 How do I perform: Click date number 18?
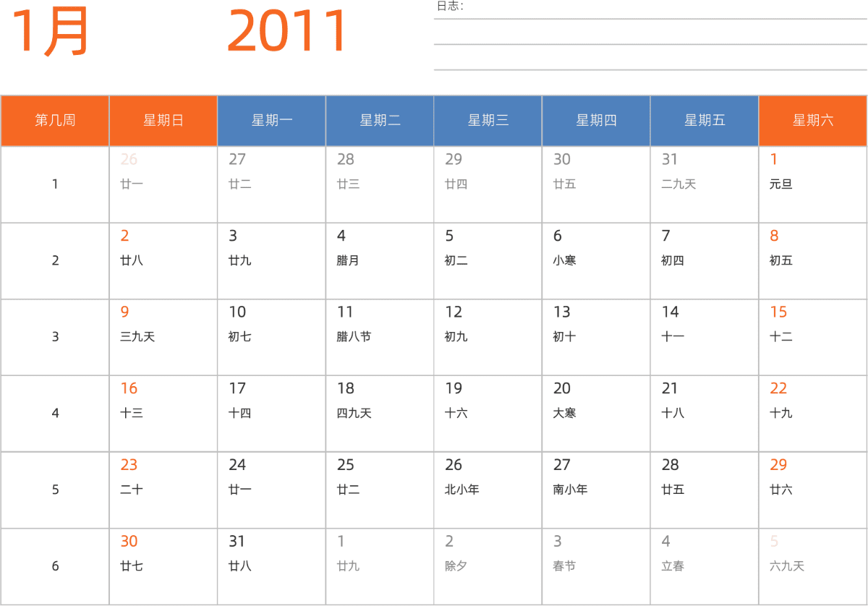point(345,389)
